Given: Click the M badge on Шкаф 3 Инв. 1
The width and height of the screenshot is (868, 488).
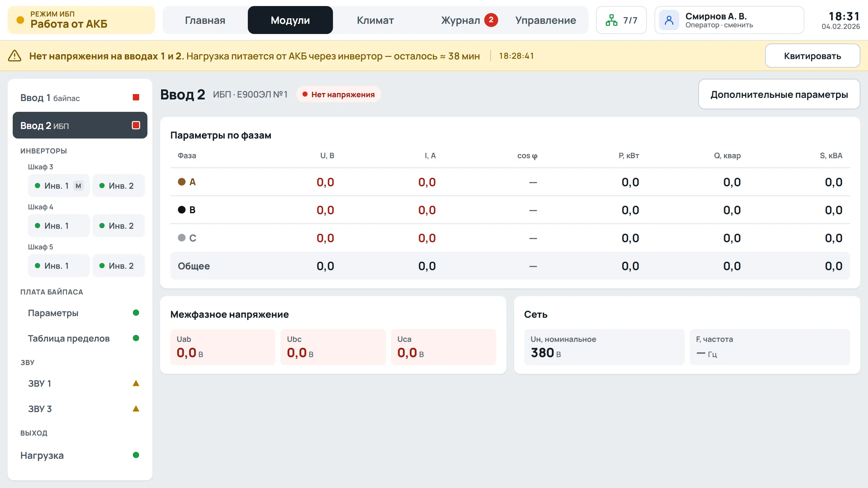Looking at the screenshot, I should [x=78, y=186].
